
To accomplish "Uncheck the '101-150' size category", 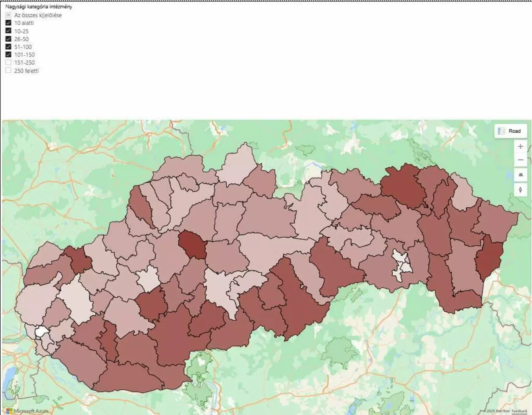I will point(8,55).
